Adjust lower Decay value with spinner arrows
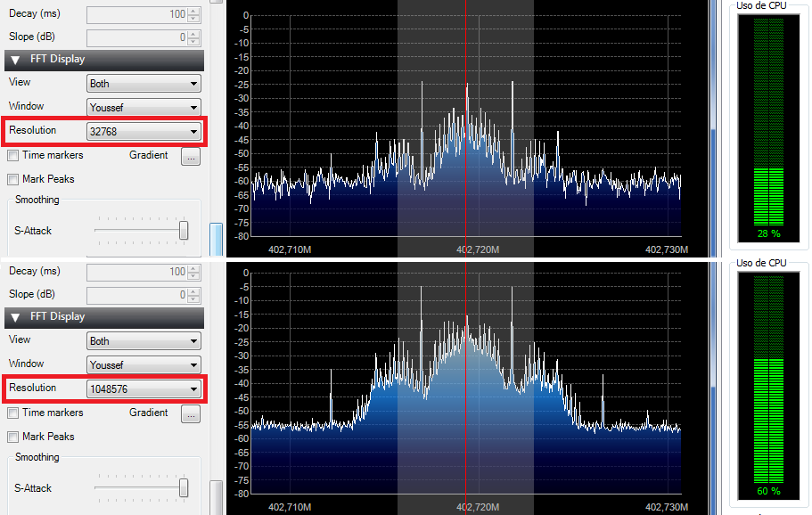Screen dimensions: 812x515 pos(193,272)
